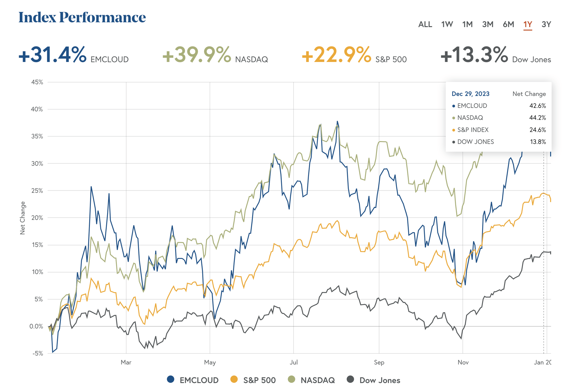
Task: Click the Sep x-axis label
Action: pos(379,363)
